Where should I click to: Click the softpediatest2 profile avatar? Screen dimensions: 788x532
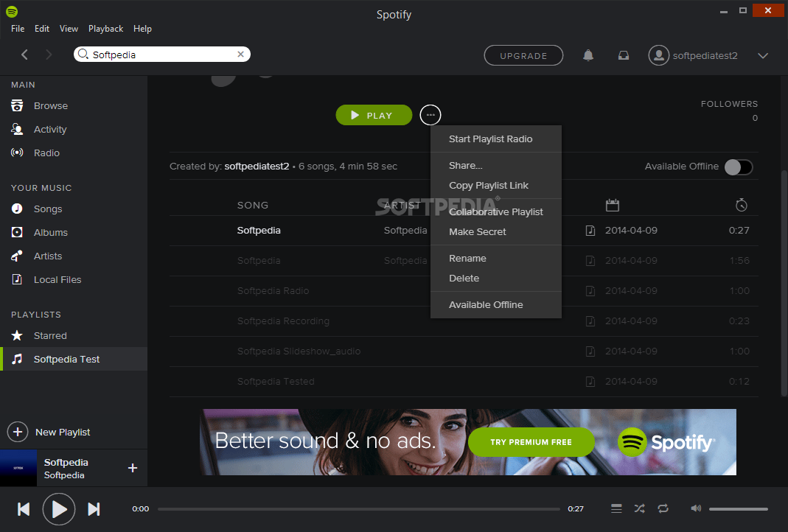tap(658, 55)
